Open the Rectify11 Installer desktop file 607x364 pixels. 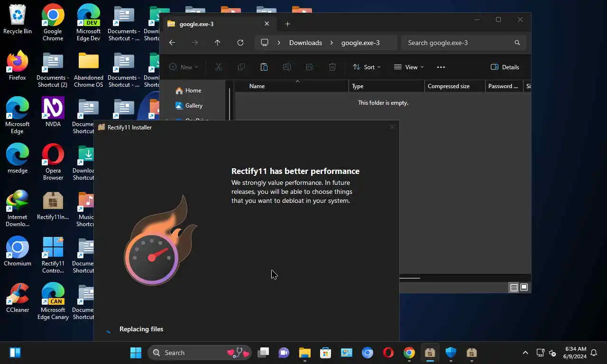point(53,205)
